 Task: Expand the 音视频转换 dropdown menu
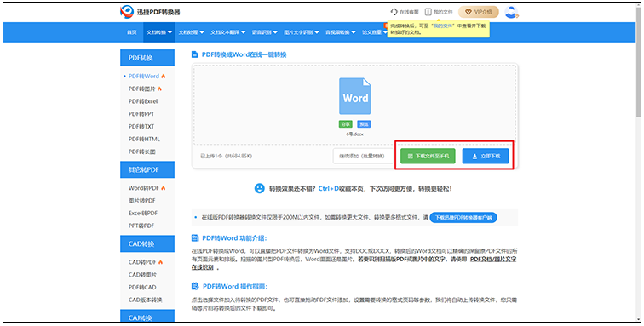click(x=341, y=32)
